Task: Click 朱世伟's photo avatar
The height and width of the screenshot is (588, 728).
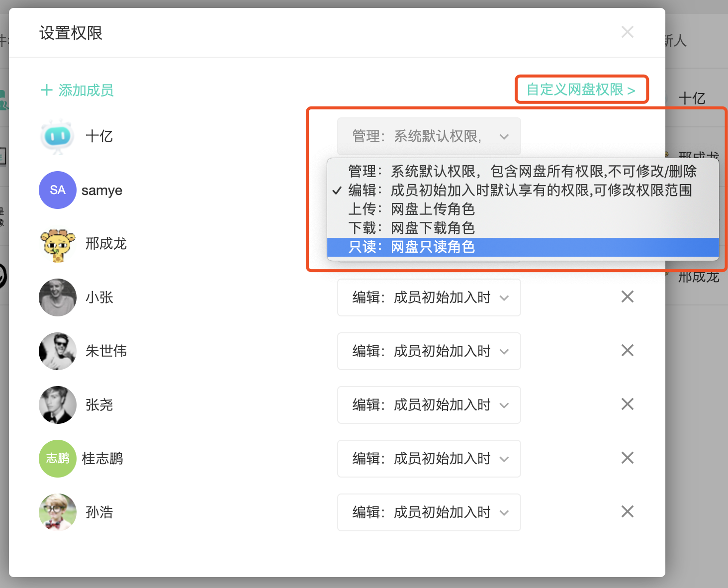Action: (x=58, y=351)
